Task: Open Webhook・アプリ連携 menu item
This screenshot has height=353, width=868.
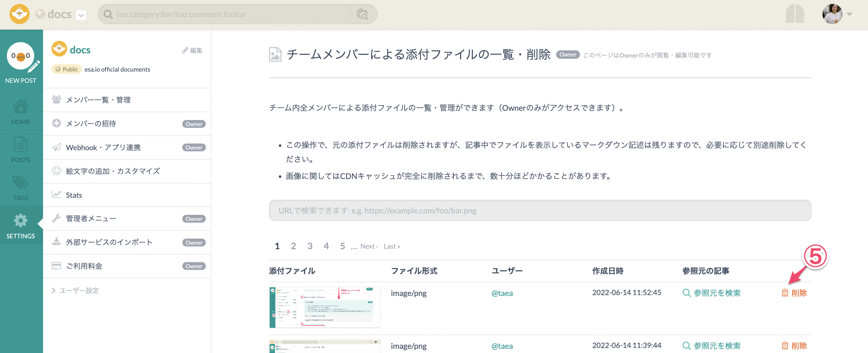Action: [127, 147]
